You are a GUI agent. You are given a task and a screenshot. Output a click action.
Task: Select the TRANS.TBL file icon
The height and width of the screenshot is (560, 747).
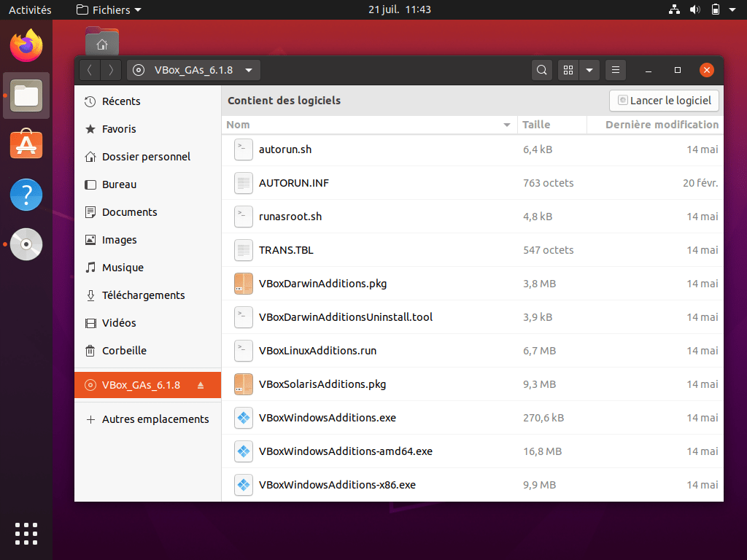point(244,250)
